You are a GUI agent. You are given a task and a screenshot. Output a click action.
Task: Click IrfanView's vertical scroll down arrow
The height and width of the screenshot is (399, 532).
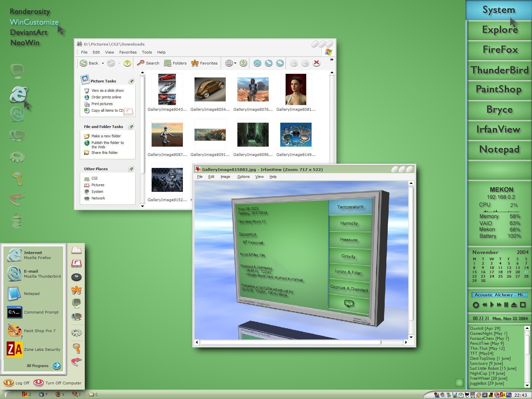click(x=411, y=337)
